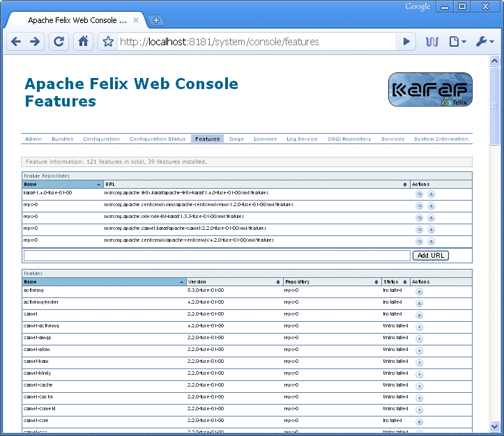This screenshot has width=504, height=436.
Task: Open the Gogo tab
Action: pos(236,139)
